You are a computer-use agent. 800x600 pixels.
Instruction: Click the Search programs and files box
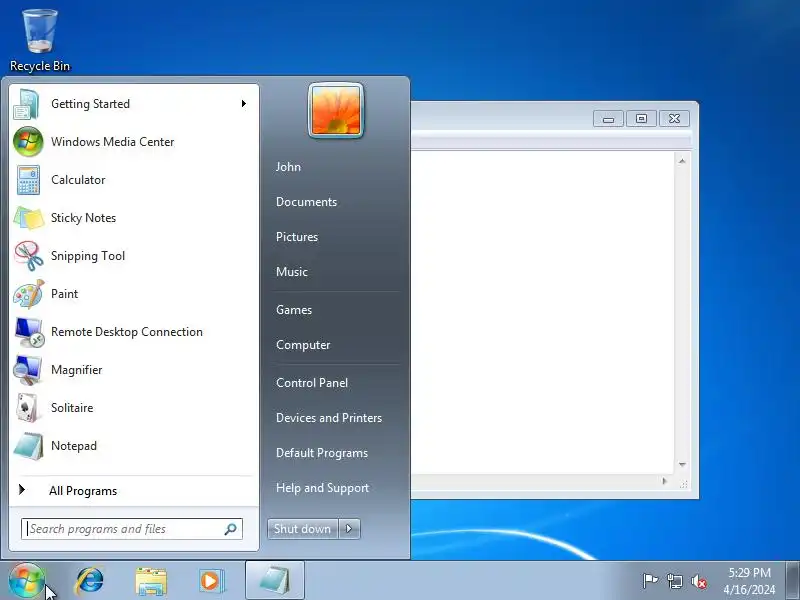click(x=131, y=529)
